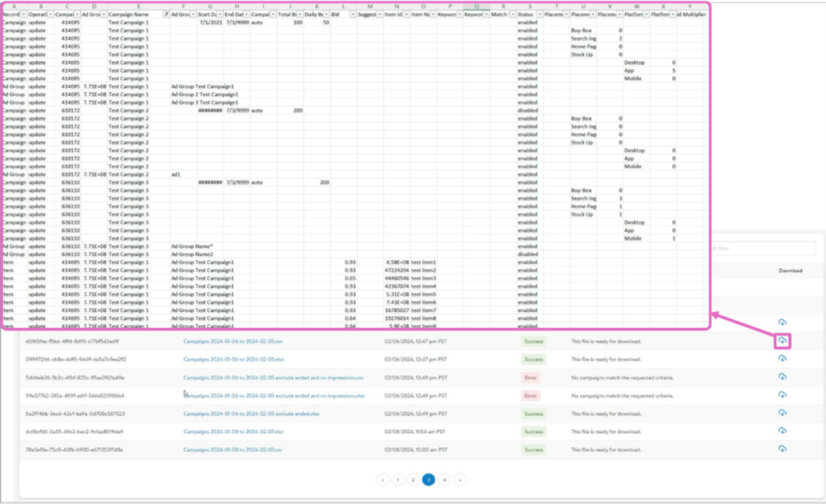Image resolution: width=826 pixels, height=504 pixels.
Task: Click the next page arrow in pagination
Action: 460,479
